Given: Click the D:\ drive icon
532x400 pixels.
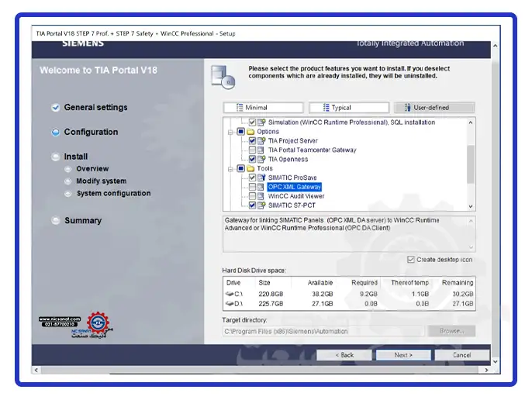Looking at the screenshot, I should pyautogui.click(x=230, y=303).
